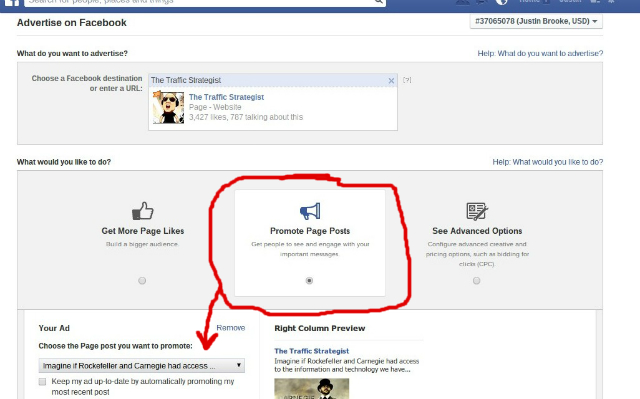The image size is (640, 399).
Task: Click '3,427 likes, 787 talking about this' text
Action: click(x=246, y=117)
